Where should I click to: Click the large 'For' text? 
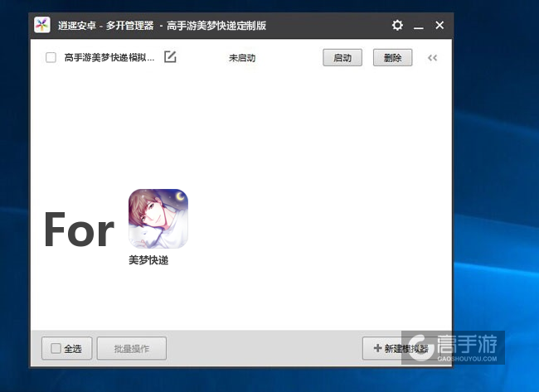(79, 230)
